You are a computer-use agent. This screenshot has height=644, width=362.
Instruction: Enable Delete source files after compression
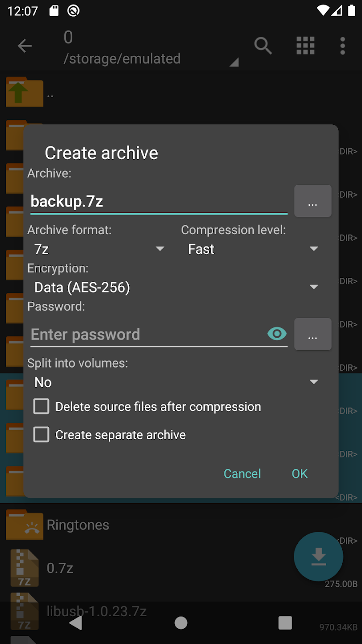click(x=42, y=407)
